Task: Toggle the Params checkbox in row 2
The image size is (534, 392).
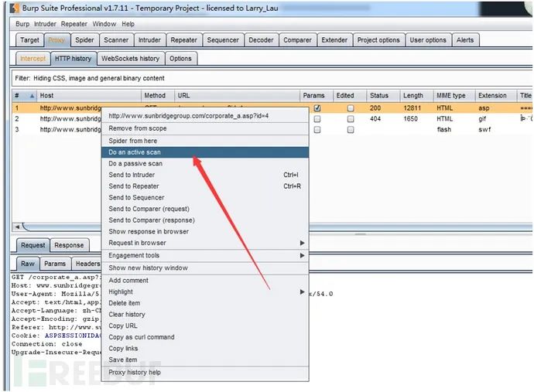Action: (x=317, y=119)
